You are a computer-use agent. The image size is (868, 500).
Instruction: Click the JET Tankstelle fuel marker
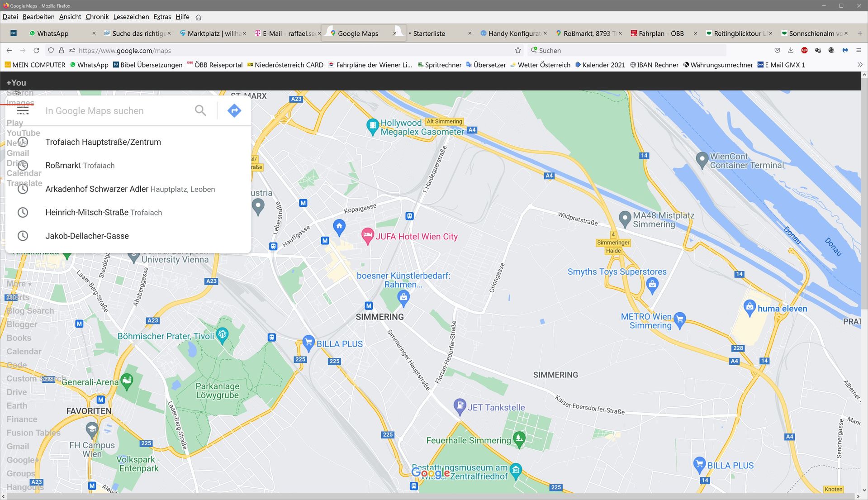(x=460, y=405)
